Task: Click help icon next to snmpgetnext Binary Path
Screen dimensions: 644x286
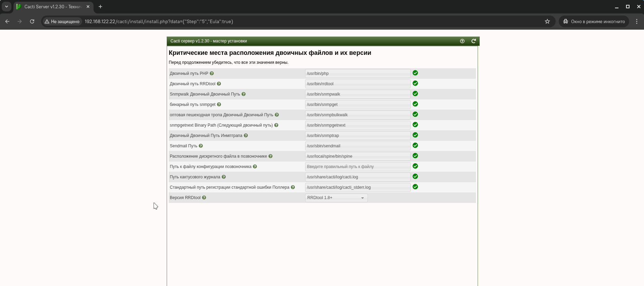Action: click(276, 125)
